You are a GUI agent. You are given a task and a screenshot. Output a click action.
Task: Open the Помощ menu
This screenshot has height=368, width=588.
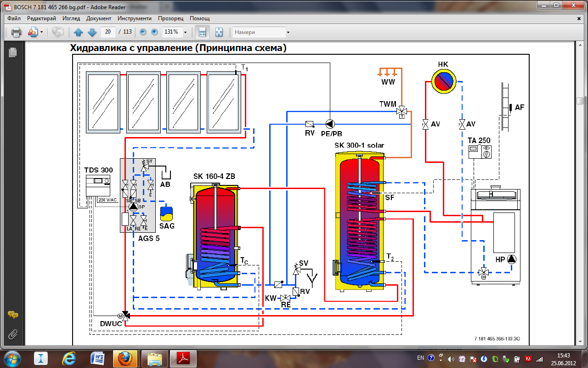click(x=199, y=18)
